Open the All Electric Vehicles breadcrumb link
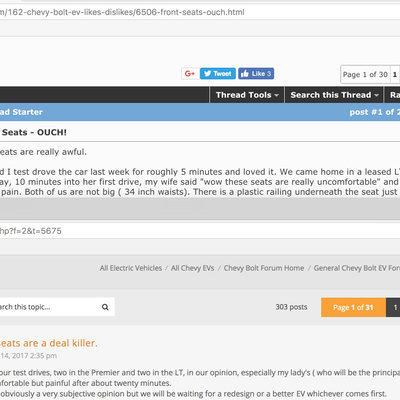 pyautogui.click(x=131, y=268)
